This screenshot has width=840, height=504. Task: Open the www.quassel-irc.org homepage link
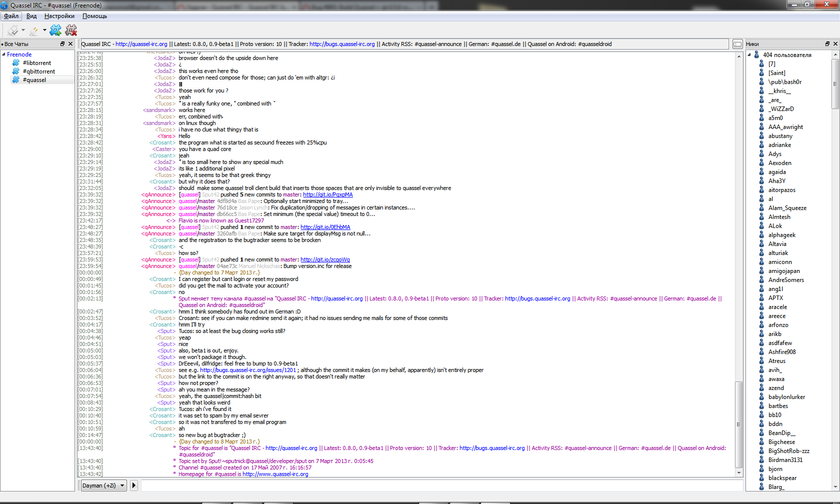pyautogui.click(x=275, y=474)
